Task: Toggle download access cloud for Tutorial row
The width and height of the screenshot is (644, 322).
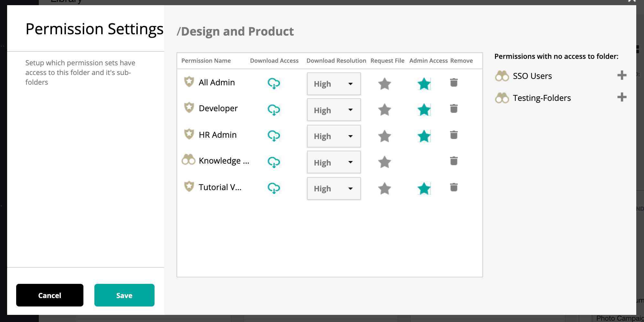Action: 274,188
